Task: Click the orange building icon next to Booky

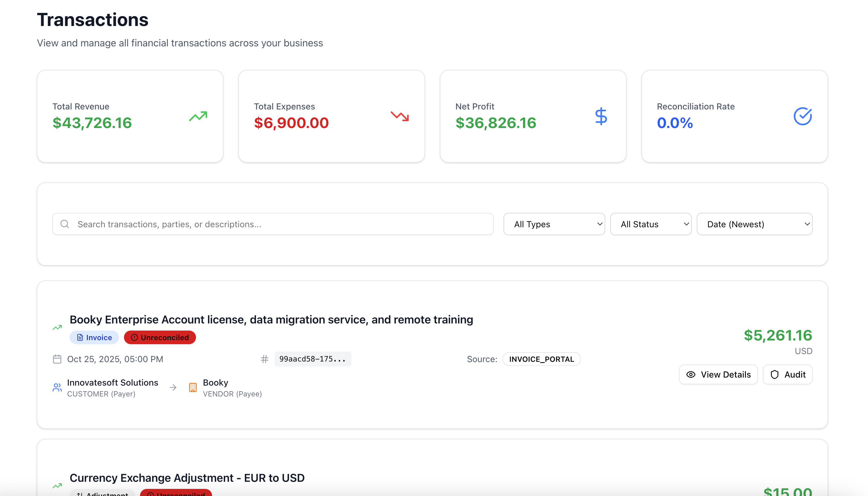Action: click(193, 387)
